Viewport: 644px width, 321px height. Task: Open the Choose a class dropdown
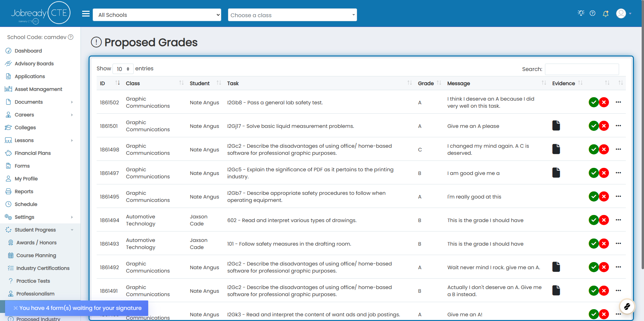292,15
